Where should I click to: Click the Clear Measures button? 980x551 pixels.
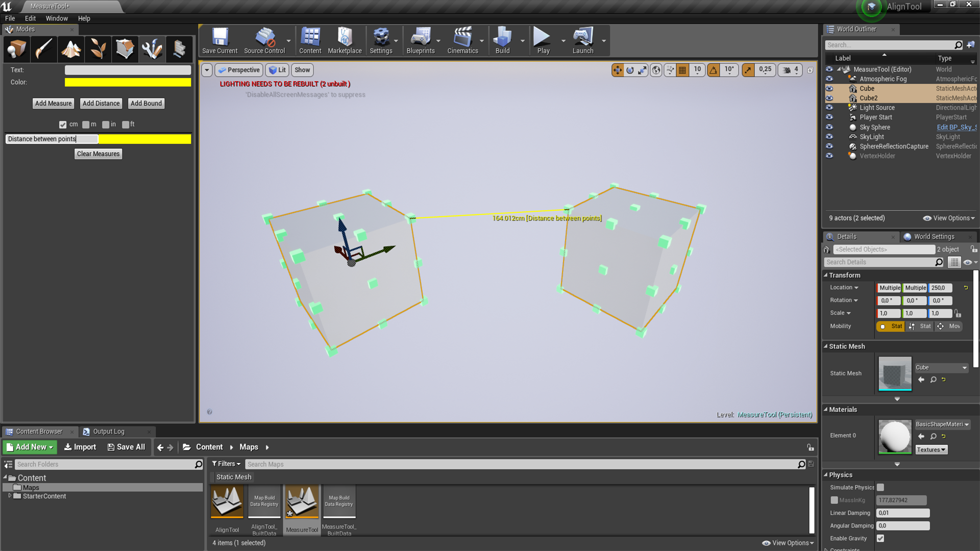(x=98, y=154)
